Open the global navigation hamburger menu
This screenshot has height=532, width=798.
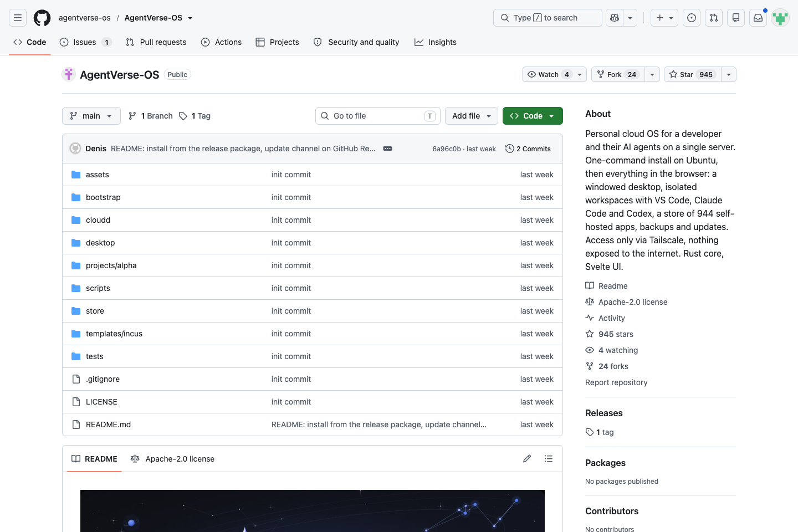[18, 18]
